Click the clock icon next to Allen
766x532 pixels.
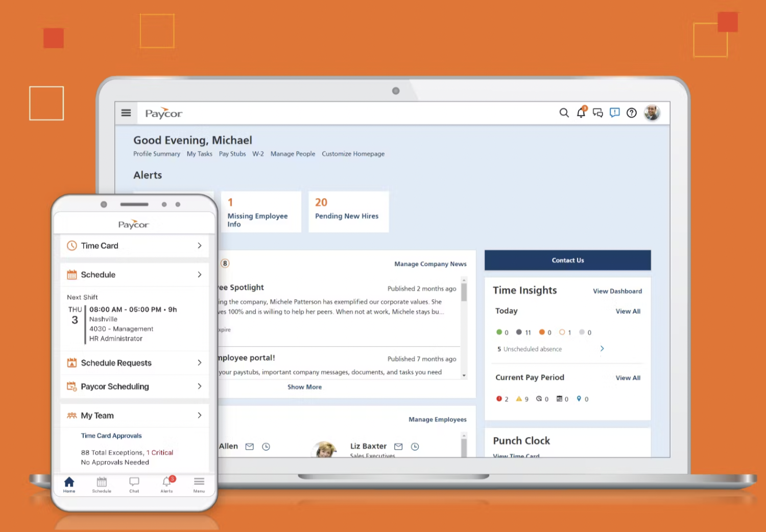(x=266, y=447)
